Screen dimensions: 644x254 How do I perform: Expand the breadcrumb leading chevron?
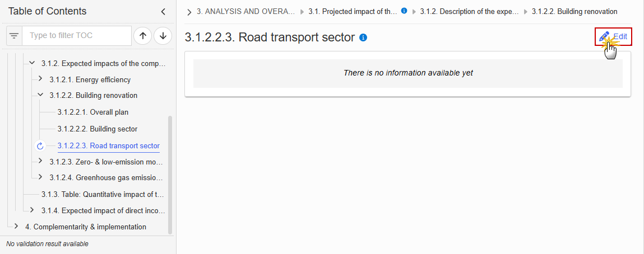pyautogui.click(x=189, y=12)
